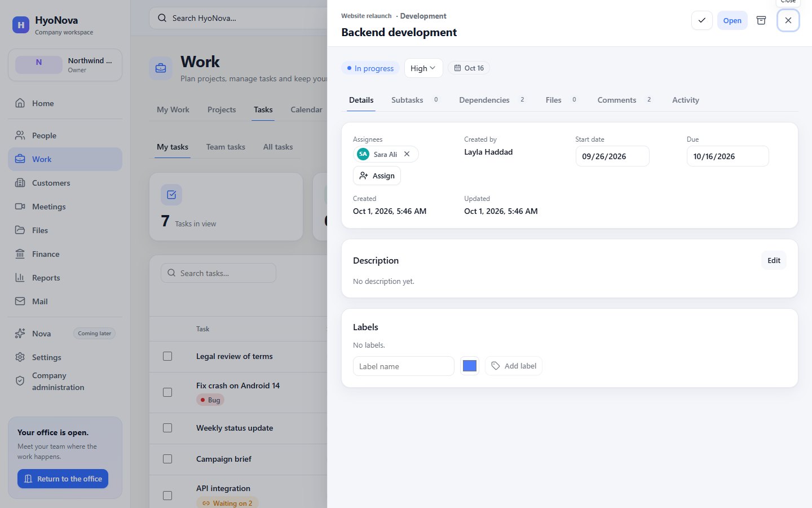The width and height of the screenshot is (812, 508).
Task: Switch to the Dependencies tab
Action: point(492,100)
